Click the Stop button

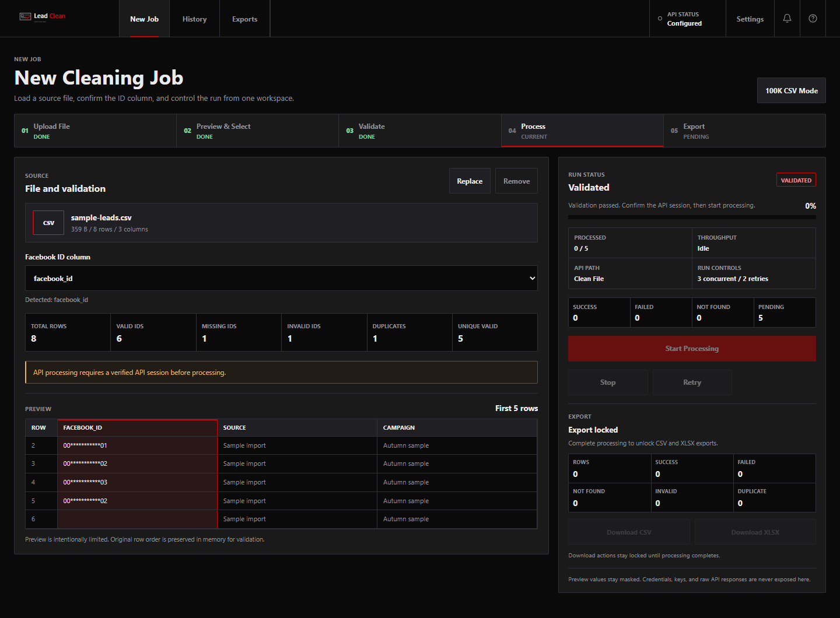click(x=608, y=382)
